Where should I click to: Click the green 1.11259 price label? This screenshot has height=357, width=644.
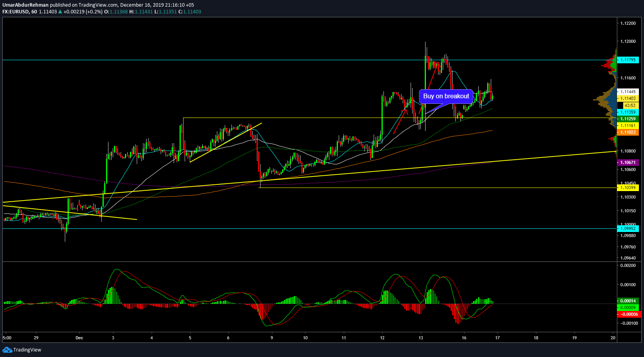point(628,119)
